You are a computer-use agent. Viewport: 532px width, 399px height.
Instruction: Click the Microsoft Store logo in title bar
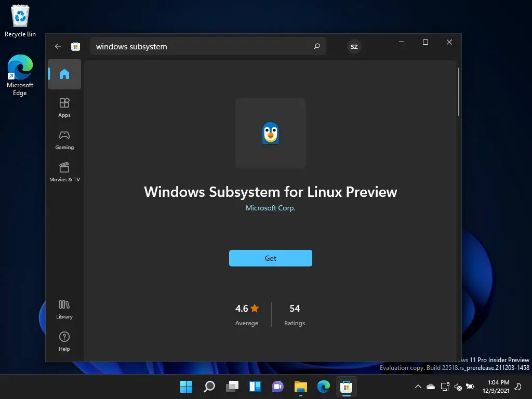(76, 46)
